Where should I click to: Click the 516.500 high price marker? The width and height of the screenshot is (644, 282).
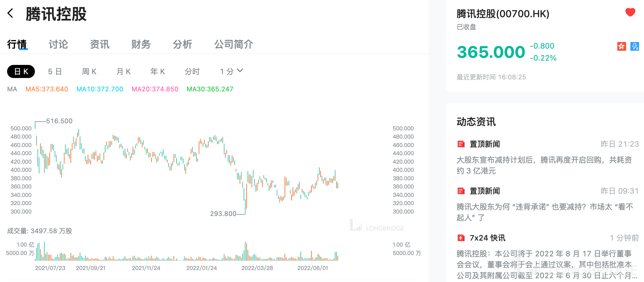59,121
